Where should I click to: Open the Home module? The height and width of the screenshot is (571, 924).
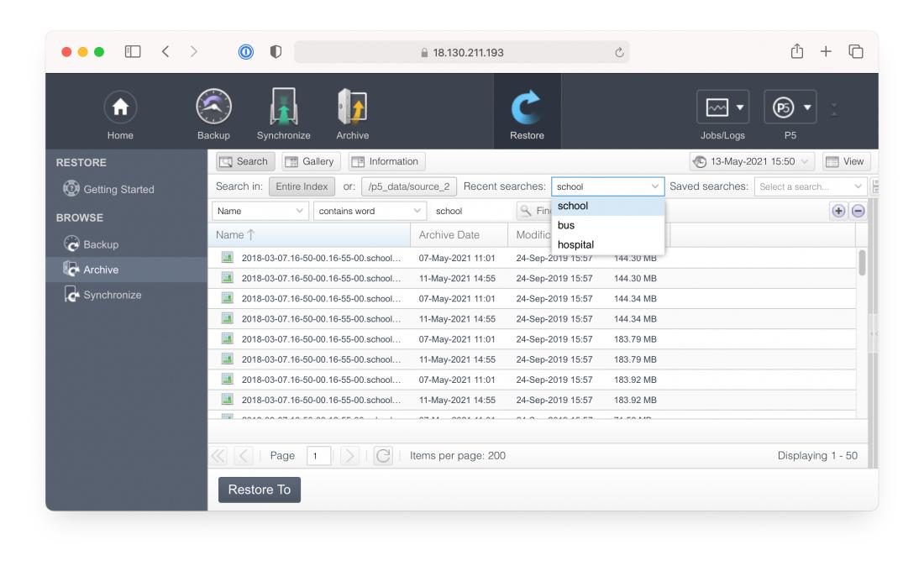pos(120,115)
